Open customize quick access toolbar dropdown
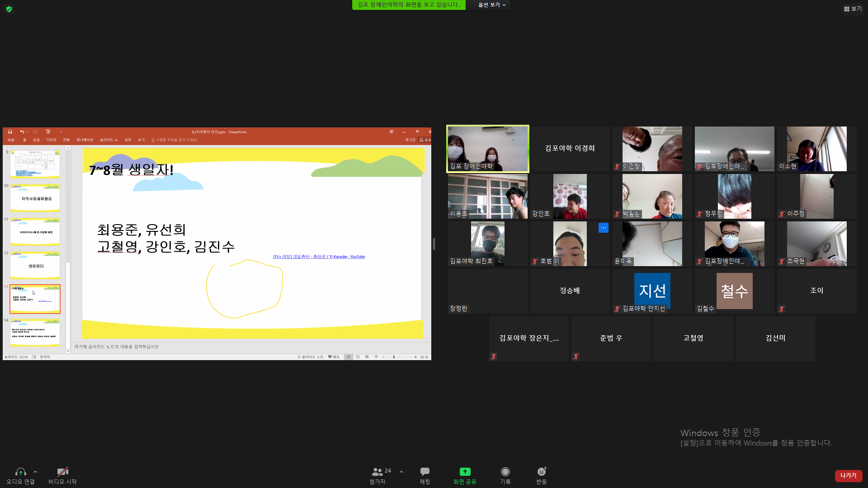The image size is (868, 488). [x=61, y=132]
